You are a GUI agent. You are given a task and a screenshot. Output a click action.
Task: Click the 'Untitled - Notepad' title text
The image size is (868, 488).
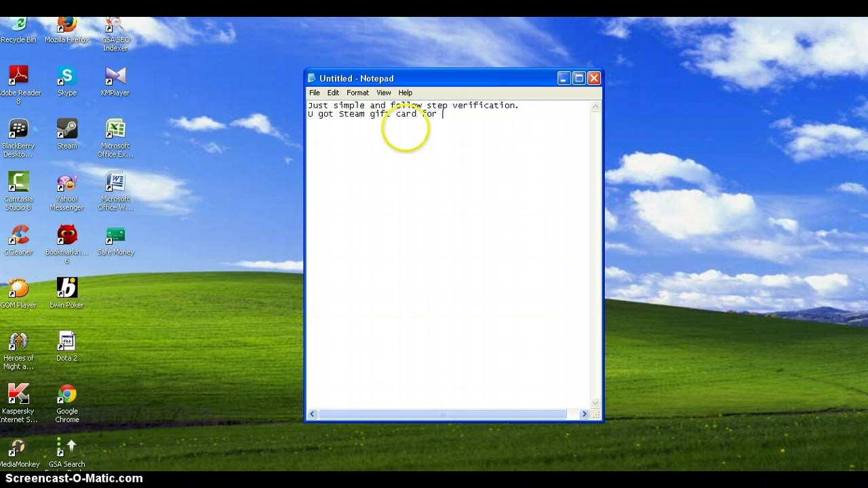[x=357, y=79]
